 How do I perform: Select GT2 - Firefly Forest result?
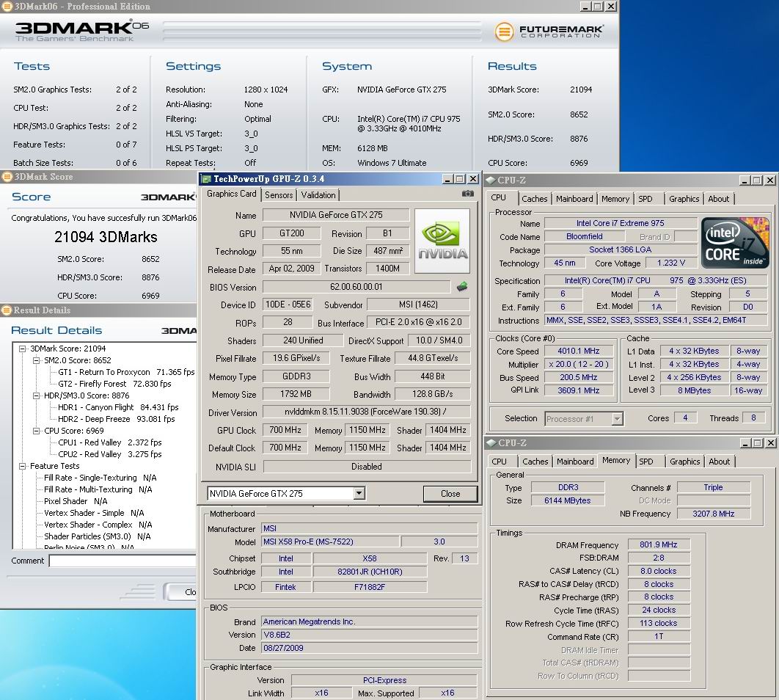[114, 384]
